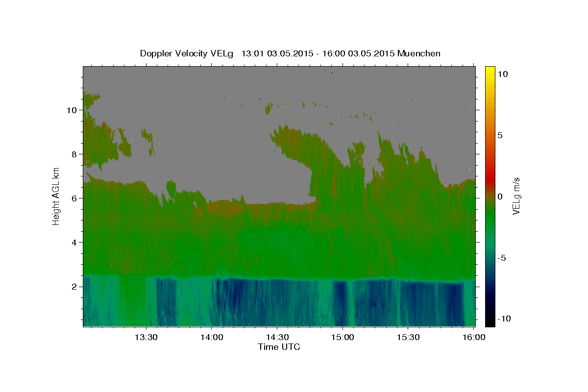Click the '13:30' time axis label
This screenshot has height=392, width=588.
(146, 337)
